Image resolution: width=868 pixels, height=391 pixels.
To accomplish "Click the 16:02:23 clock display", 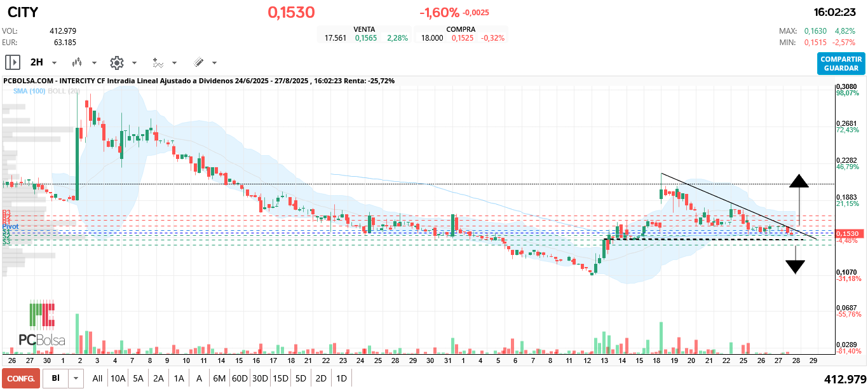I will pyautogui.click(x=835, y=12).
